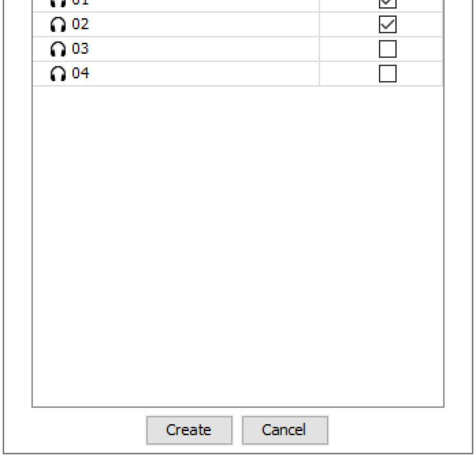Viewport: 476px width, 457px height.
Task: Click the headphone icon beside 04
Action: pos(57,74)
